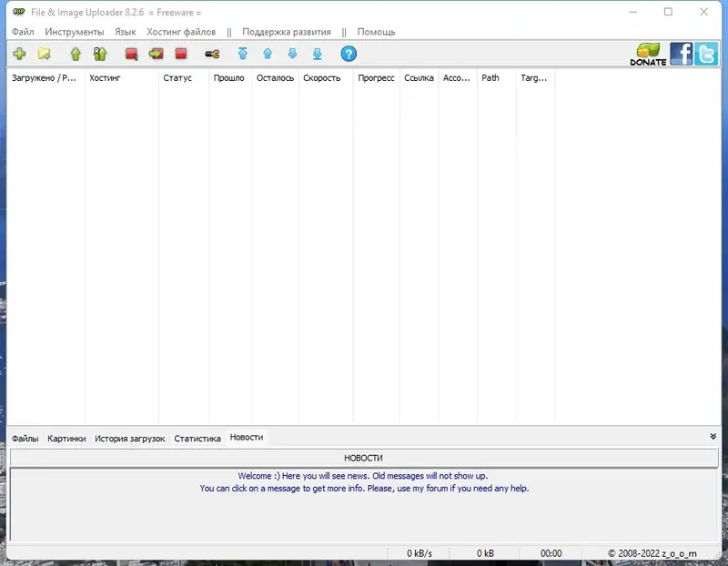Image resolution: width=728 pixels, height=566 pixels.
Task: Minimize the File & Image Uploader window
Action: click(632, 12)
